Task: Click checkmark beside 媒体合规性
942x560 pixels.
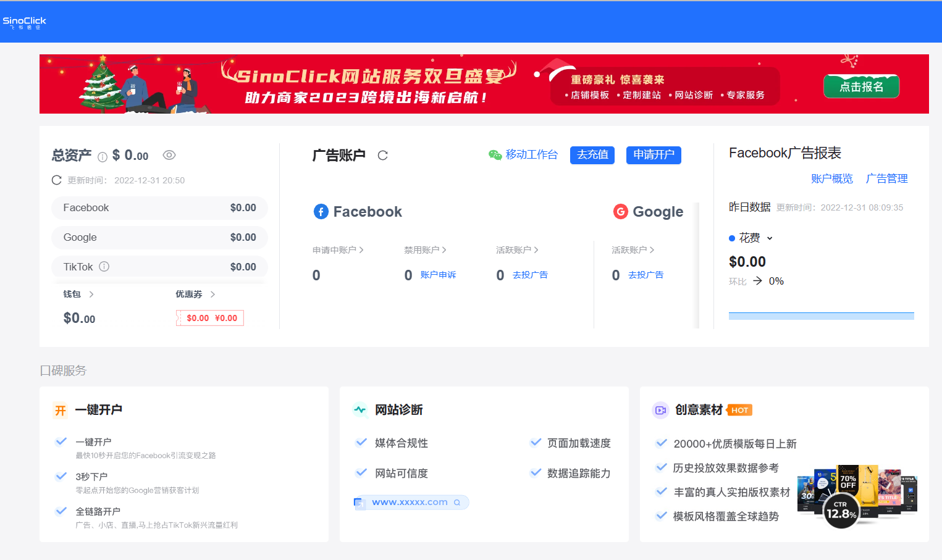Action: point(361,442)
